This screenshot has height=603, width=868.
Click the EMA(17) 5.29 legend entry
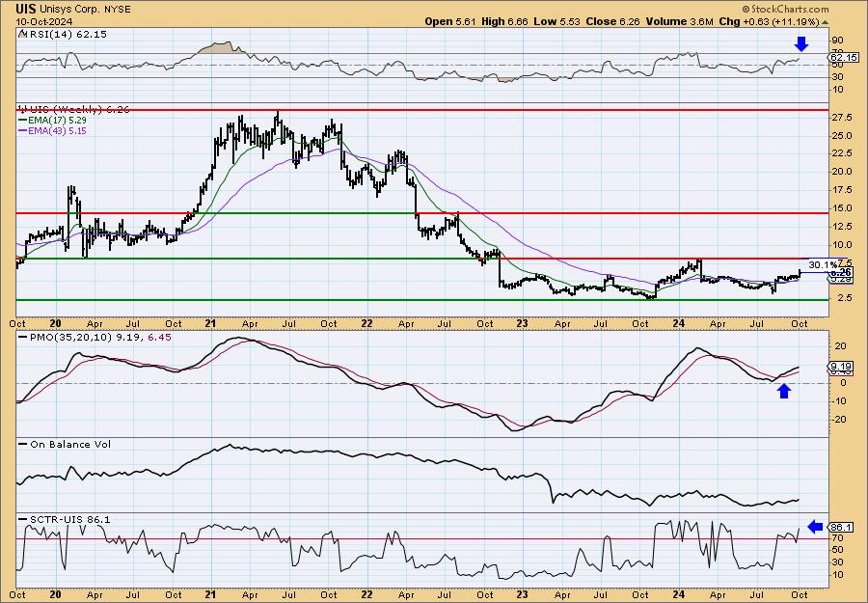click(x=52, y=120)
